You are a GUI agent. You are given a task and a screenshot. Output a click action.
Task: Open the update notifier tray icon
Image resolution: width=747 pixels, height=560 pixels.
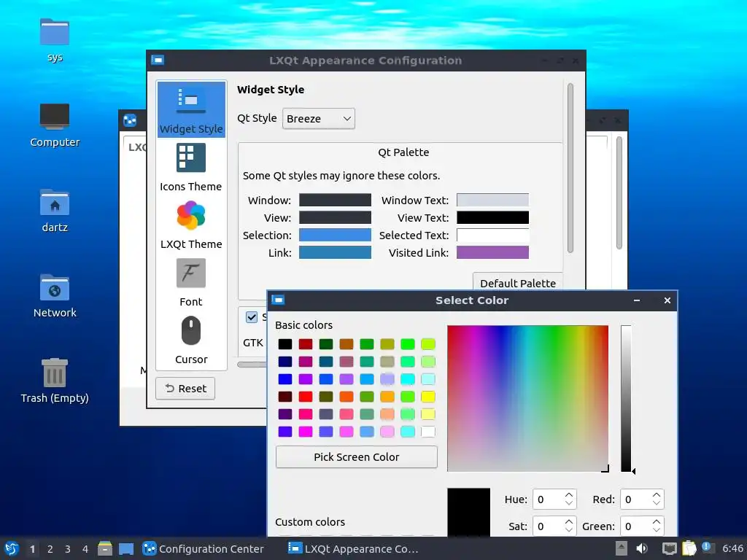[x=707, y=547]
